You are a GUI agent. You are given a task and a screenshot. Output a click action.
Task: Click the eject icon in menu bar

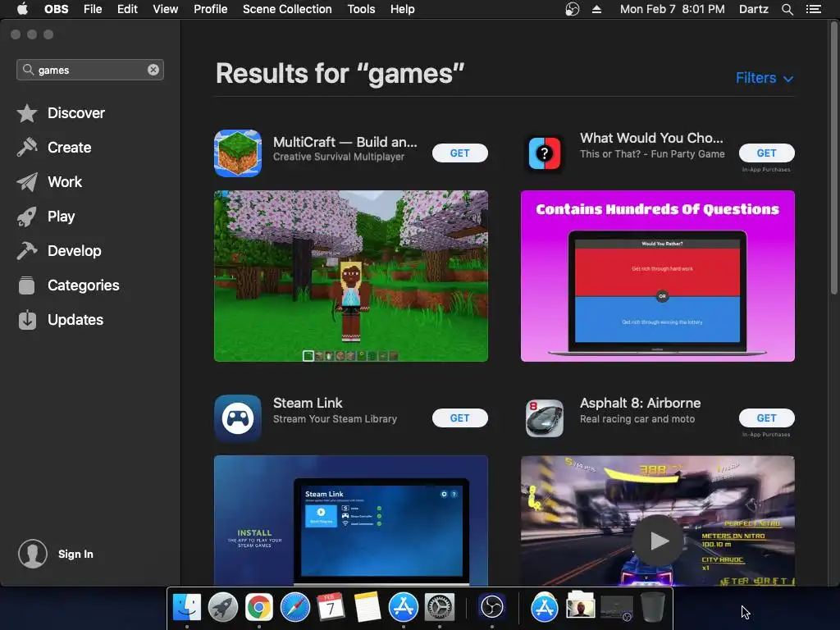596,9
